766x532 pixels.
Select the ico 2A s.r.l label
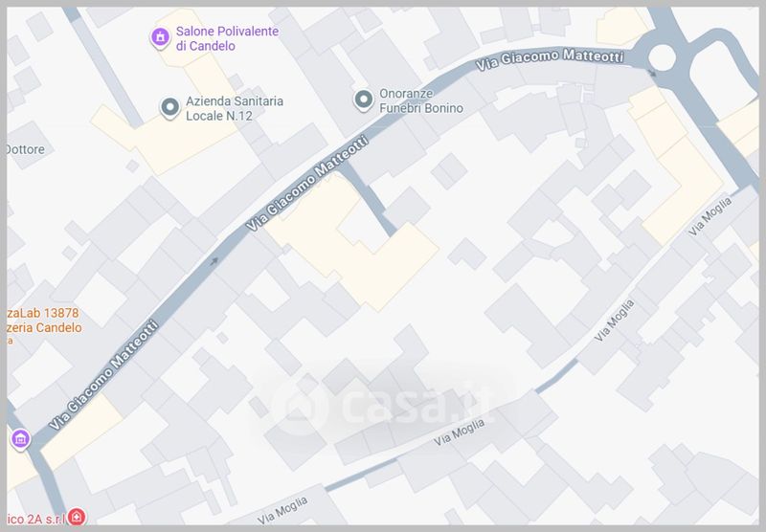click(x=35, y=519)
